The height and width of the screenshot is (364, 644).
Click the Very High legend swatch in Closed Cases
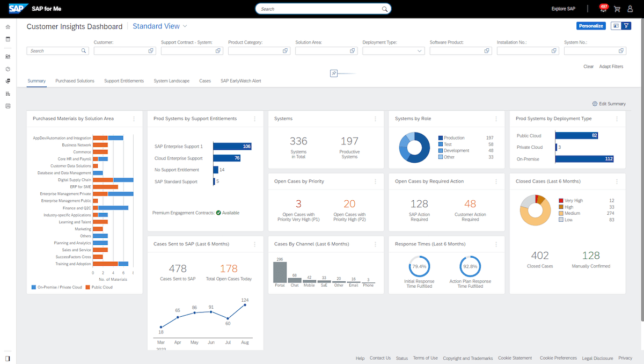(561, 201)
